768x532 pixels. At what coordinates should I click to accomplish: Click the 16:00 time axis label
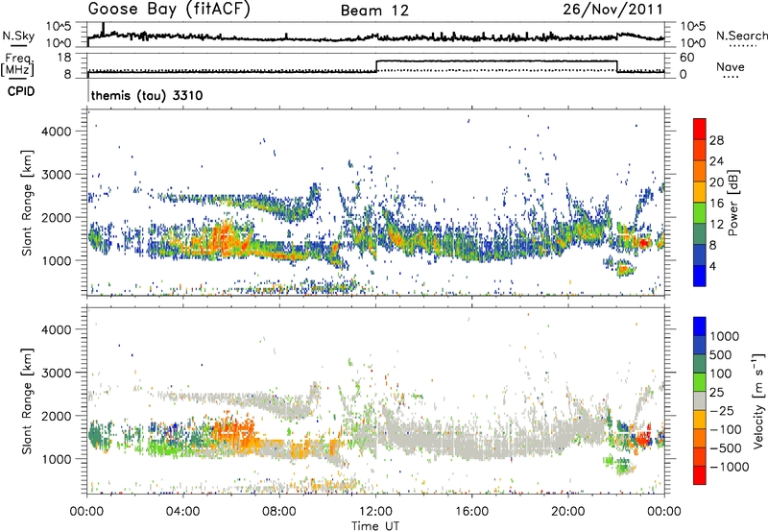pos(471,512)
